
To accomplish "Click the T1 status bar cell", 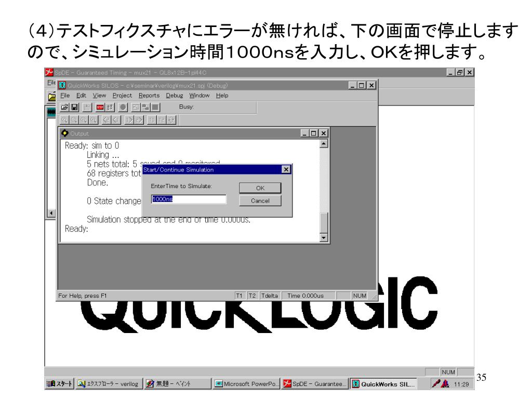I will pyautogui.click(x=240, y=296).
